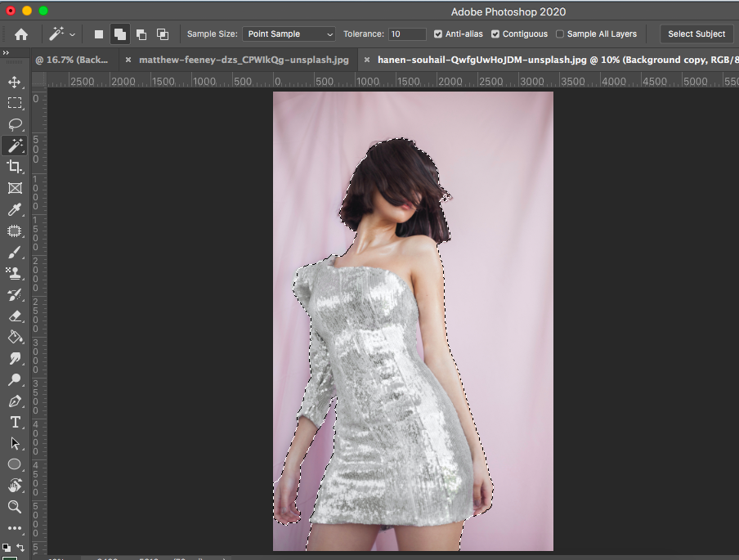Click the Select Subject button

point(696,34)
